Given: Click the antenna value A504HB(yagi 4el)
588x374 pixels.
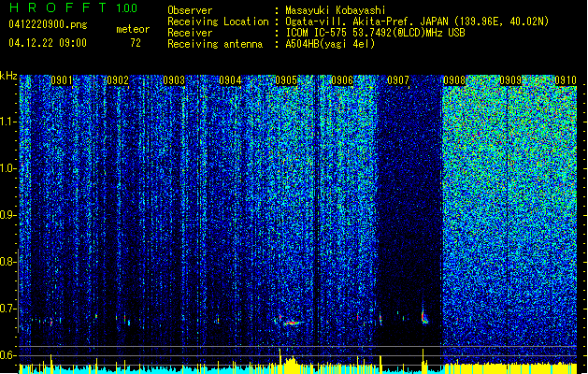Looking at the screenshot, I should tap(330, 44).
